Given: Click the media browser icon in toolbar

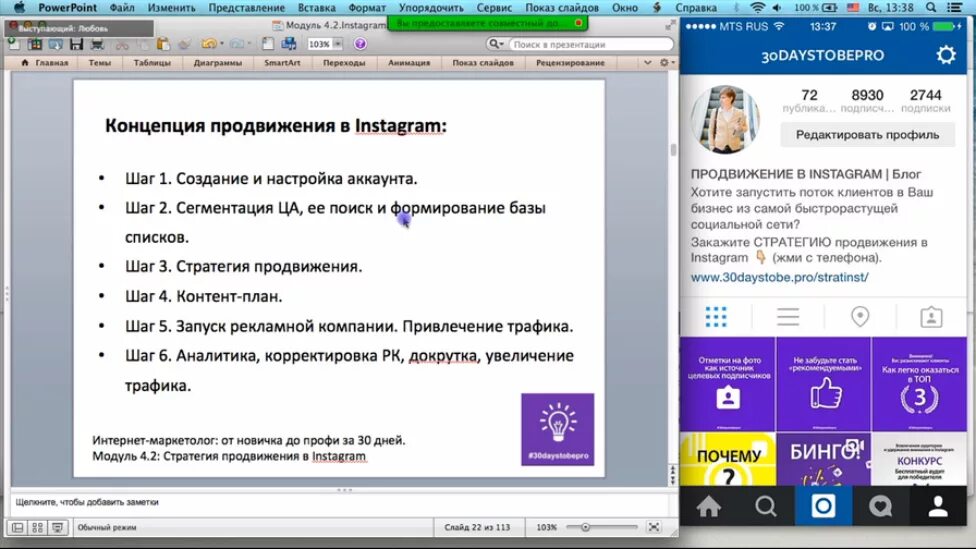Looking at the screenshot, I should click(x=289, y=44).
